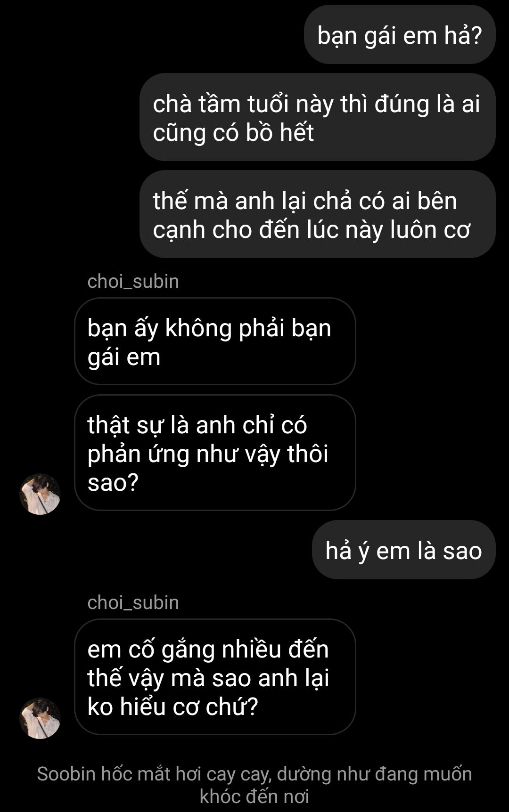Tap the 'Soobin hốc mắt hơi cay cay' caption
Screen dimensions: 509x812
(x=254, y=785)
